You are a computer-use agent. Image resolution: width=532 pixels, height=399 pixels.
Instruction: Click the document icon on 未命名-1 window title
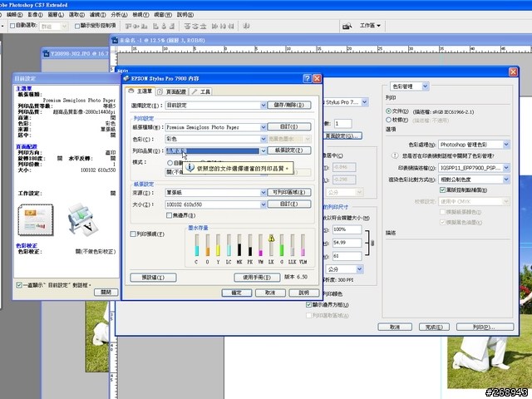click(115, 40)
